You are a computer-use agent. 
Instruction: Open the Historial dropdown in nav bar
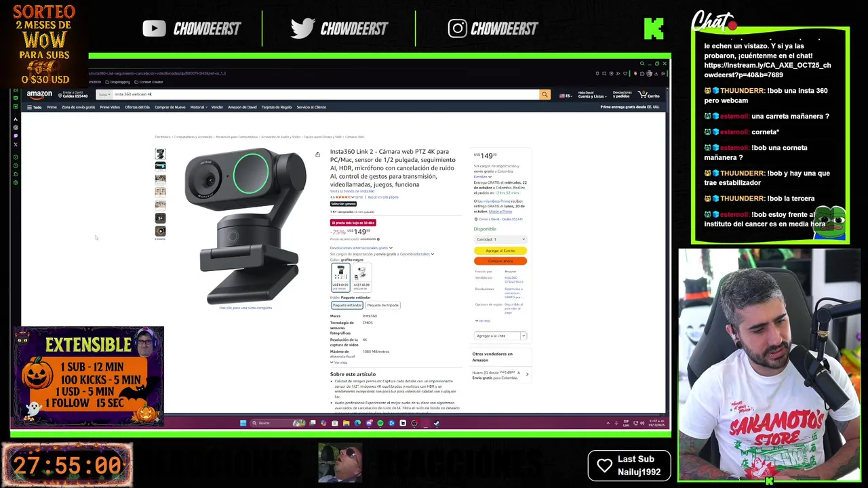198,107
